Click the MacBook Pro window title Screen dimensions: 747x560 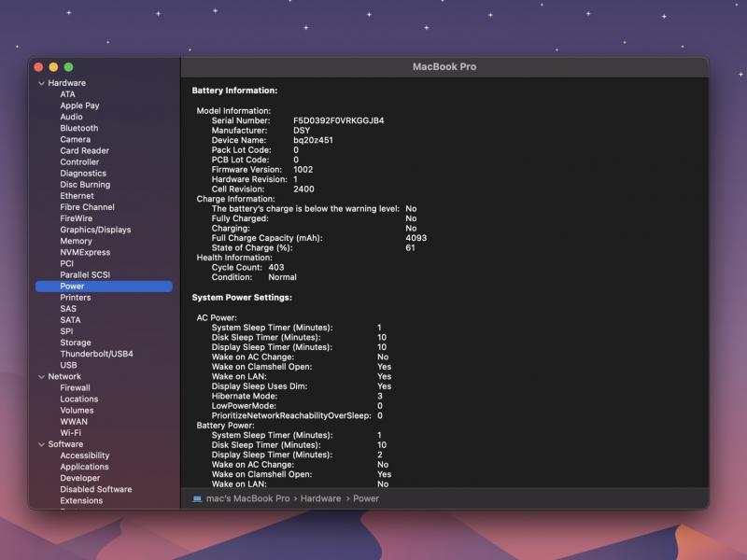(444, 67)
